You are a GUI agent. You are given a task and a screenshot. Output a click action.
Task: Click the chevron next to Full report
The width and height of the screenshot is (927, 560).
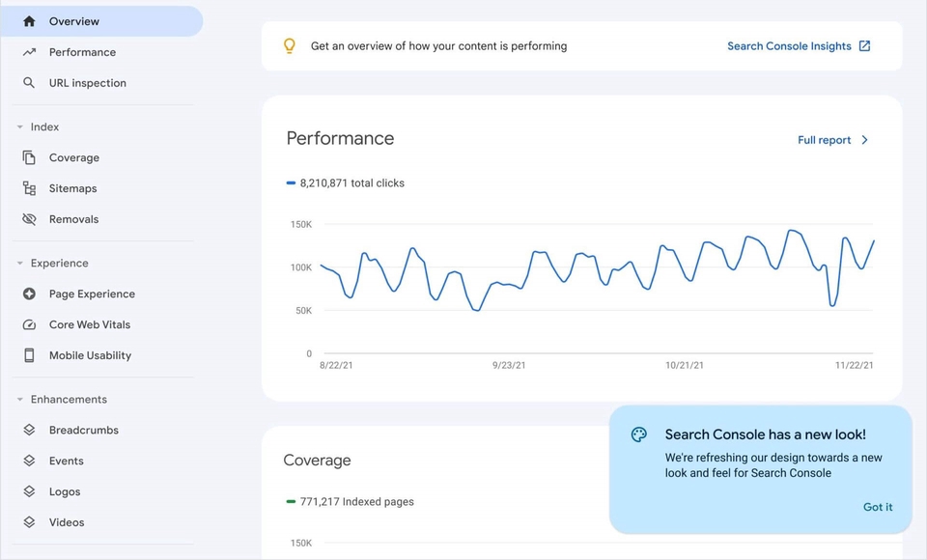pyautogui.click(x=865, y=140)
